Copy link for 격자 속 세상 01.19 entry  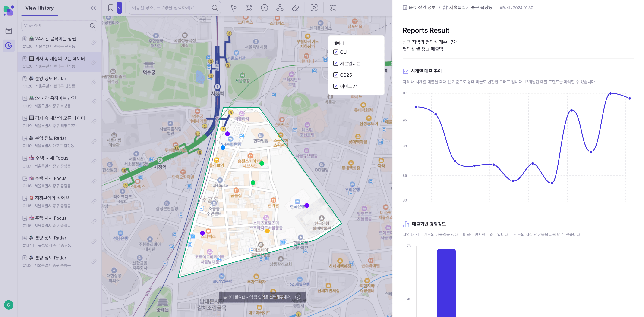pyautogui.click(x=94, y=122)
